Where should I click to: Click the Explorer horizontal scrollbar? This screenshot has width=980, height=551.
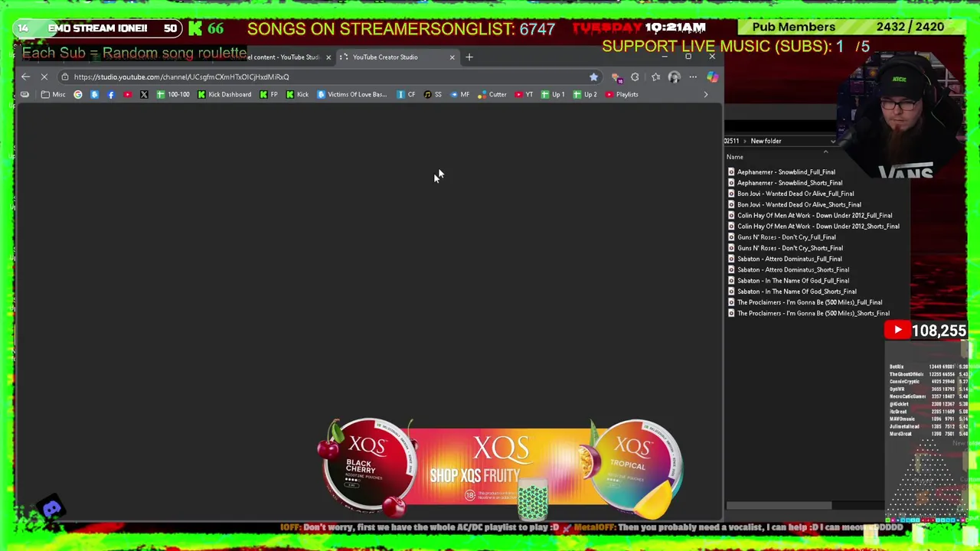(779, 505)
